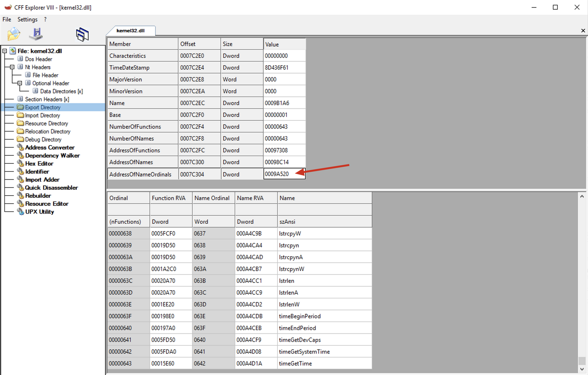The width and height of the screenshot is (588, 375).
Task: Close the kernel32.dll document tab
Action: (583, 31)
